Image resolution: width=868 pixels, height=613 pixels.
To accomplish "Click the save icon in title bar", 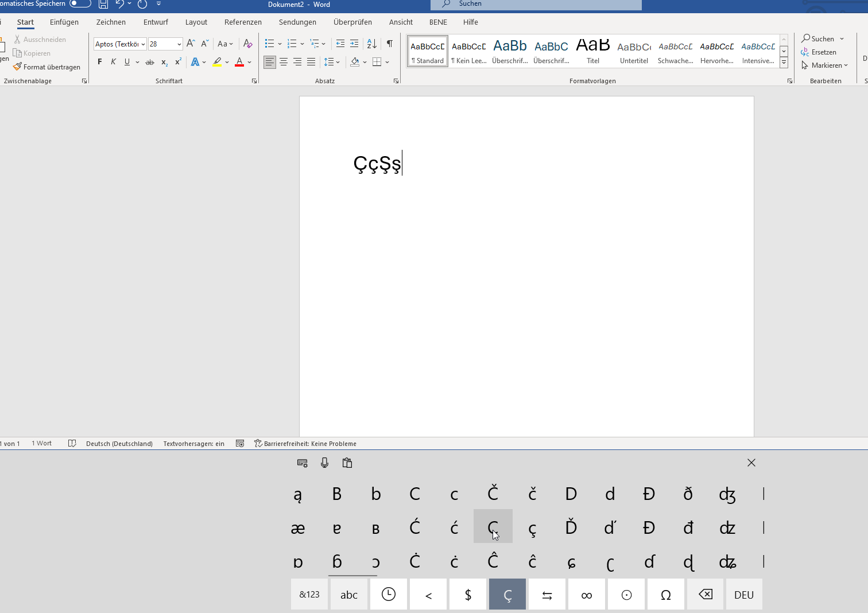I will (103, 4).
